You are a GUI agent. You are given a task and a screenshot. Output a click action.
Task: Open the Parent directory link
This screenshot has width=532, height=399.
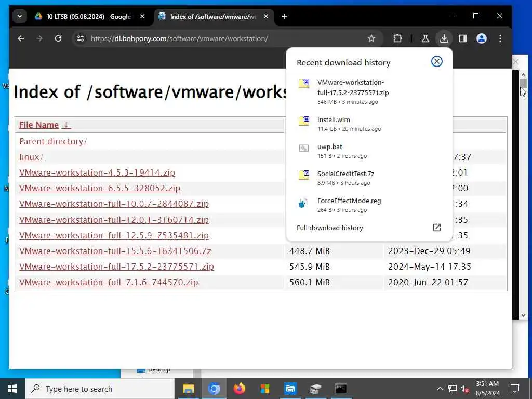point(53,141)
